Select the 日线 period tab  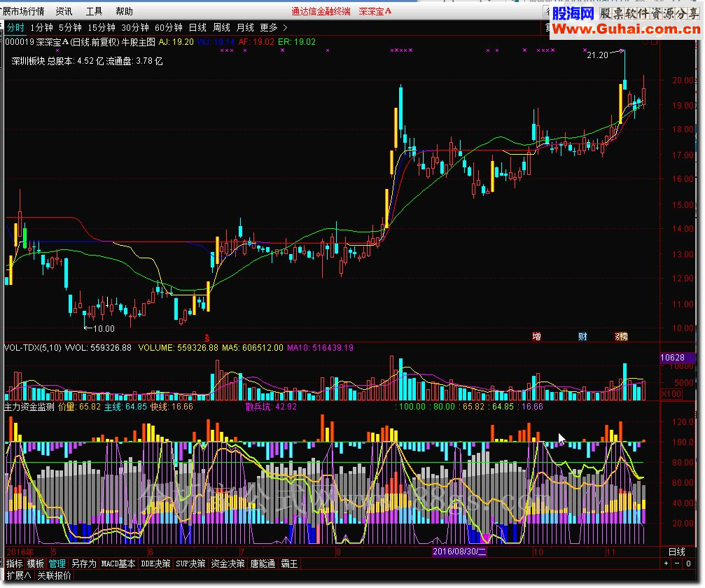(x=197, y=27)
